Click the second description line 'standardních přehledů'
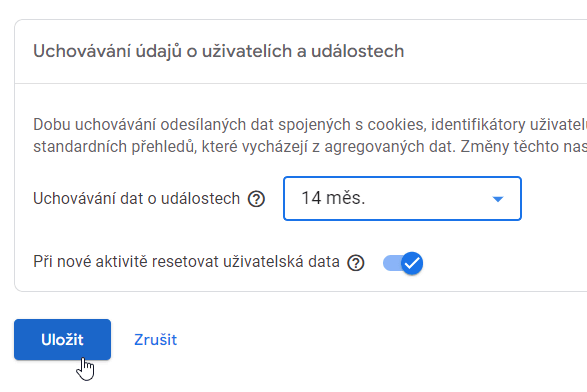Screen dimensions: 587x392 (310, 147)
